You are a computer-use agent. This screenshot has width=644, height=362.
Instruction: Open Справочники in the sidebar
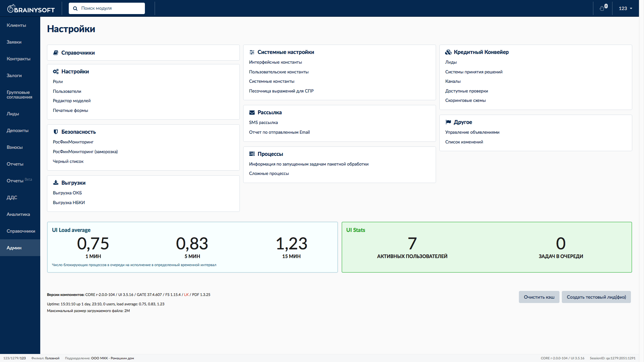20,231
